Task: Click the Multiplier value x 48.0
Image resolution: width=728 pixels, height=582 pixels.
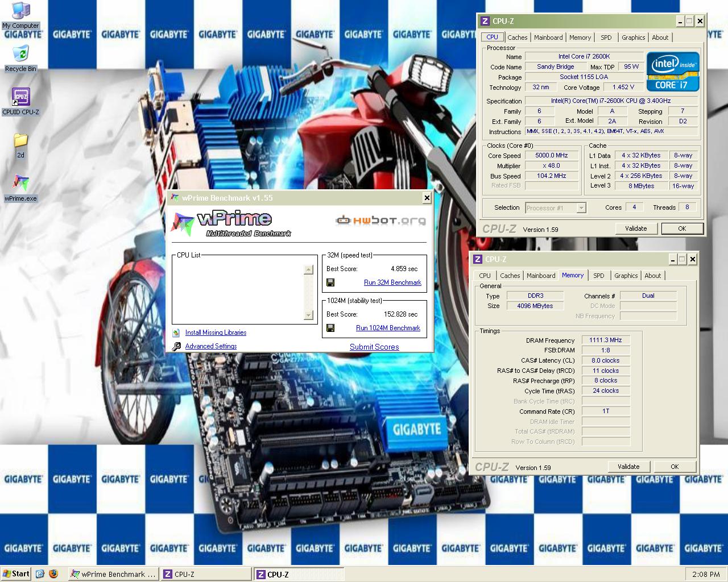Action: click(x=551, y=165)
